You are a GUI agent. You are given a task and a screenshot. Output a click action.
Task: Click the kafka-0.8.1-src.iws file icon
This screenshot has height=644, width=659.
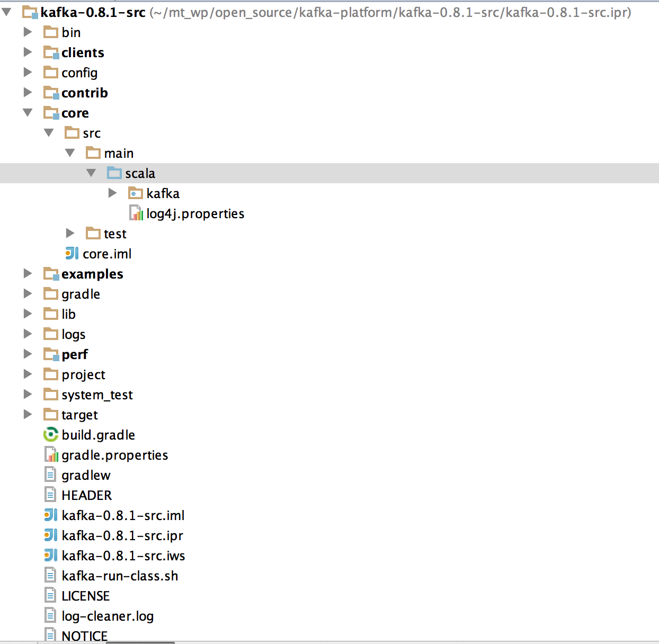point(51,555)
